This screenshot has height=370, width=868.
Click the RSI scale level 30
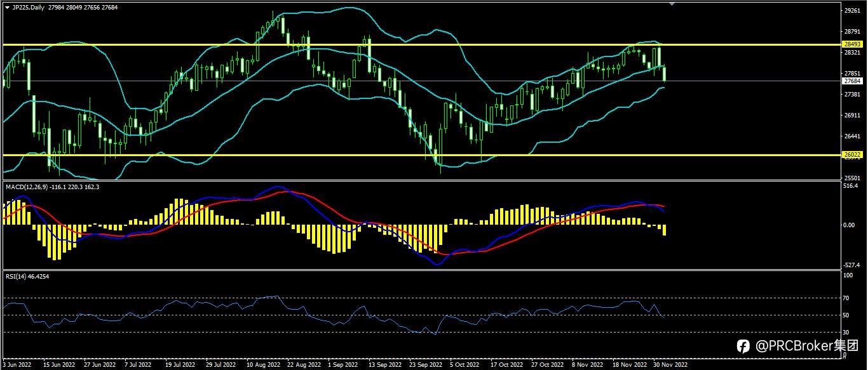pyautogui.click(x=848, y=332)
